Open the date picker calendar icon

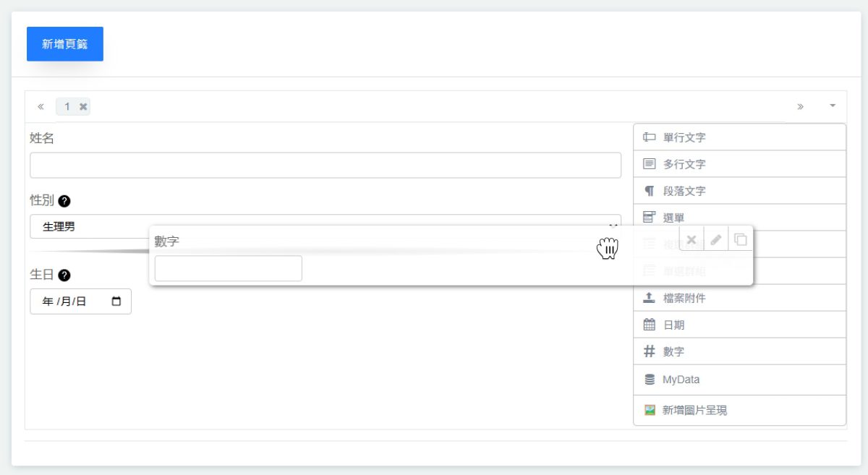116,302
